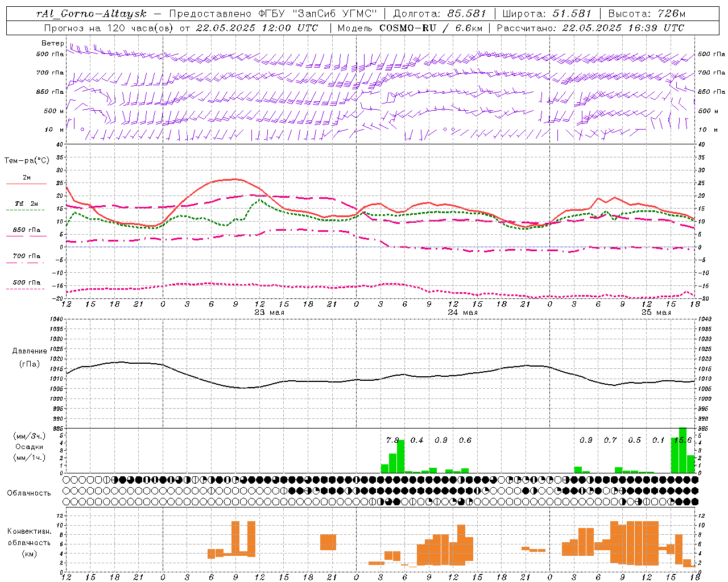This screenshot has height=582, width=728.
Task: Click the 0.7 precipitation value
Action: point(610,440)
